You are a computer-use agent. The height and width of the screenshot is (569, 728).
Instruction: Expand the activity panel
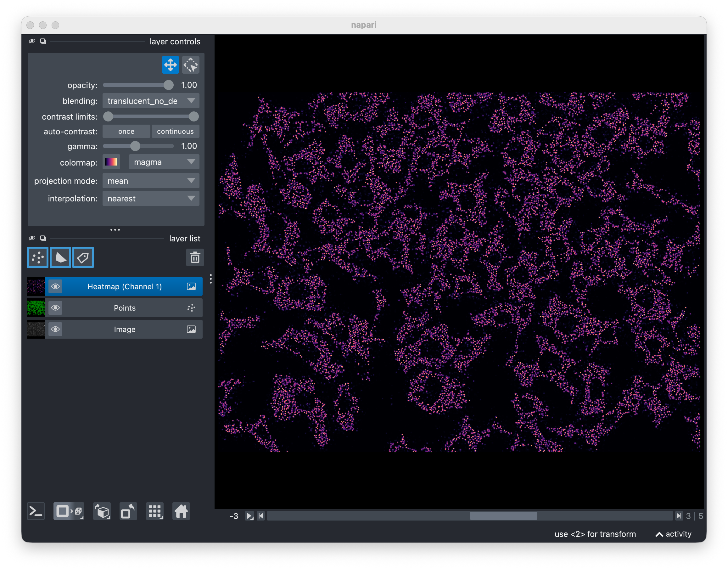(x=673, y=534)
